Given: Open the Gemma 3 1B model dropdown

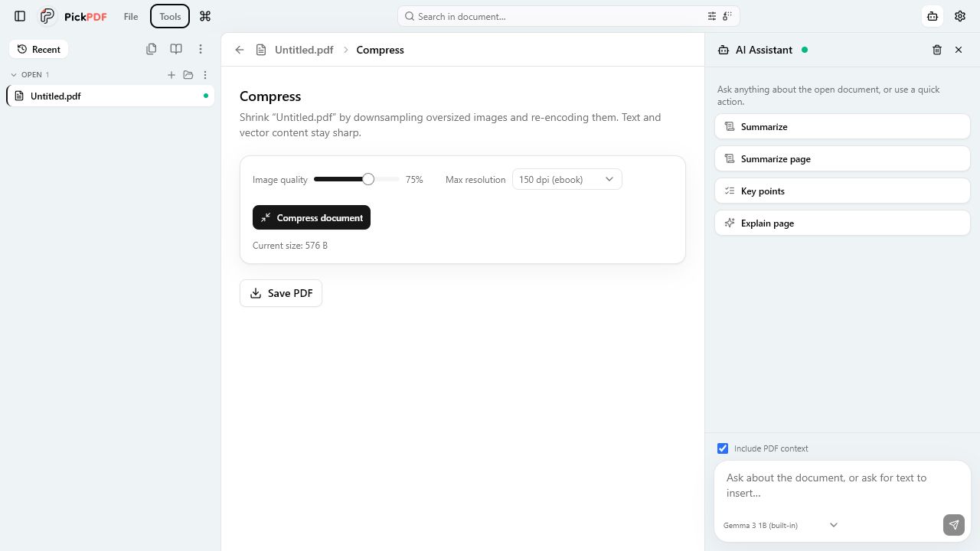Looking at the screenshot, I should (x=781, y=525).
